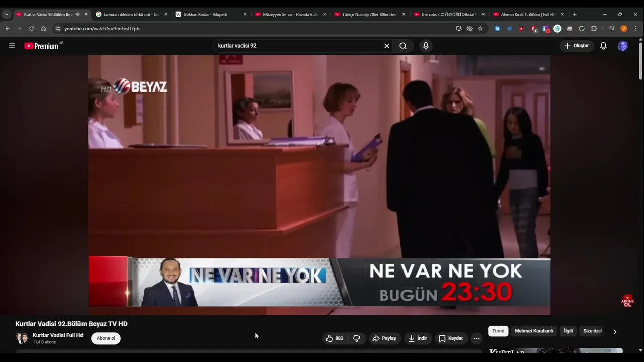Clear the search box with the X
The image size is (644, 362).
pyautogui.click(x=387, y=46)
